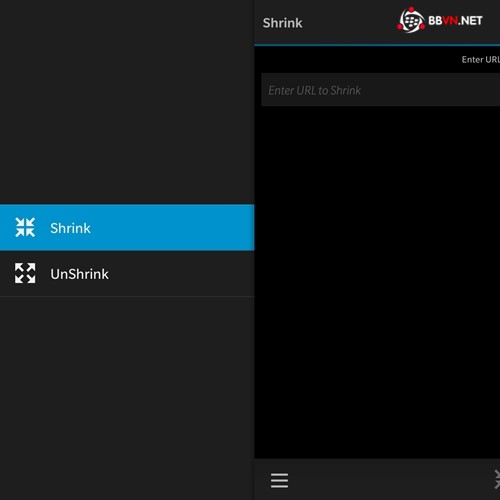Click the 'Enter URL' label above the field
Viewport: 500px width, 500px height.
pyautogui.click(x=480, y=60)
